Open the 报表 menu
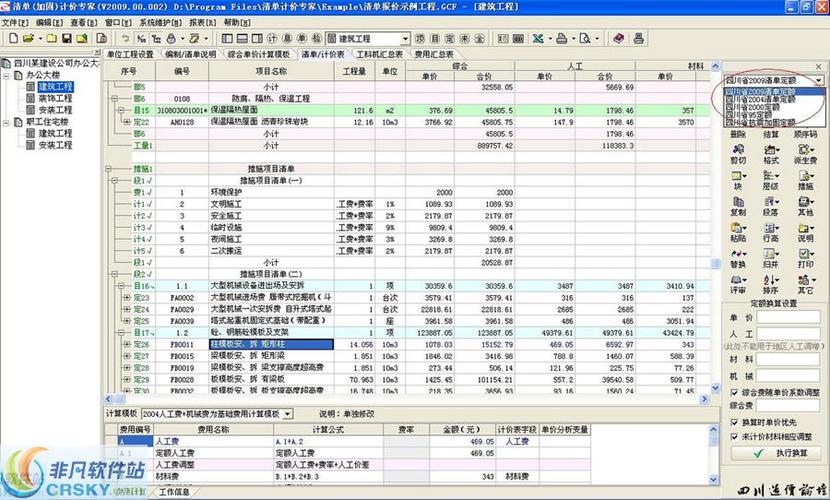This screenshot has width=830, height=500. coord(203,22)
